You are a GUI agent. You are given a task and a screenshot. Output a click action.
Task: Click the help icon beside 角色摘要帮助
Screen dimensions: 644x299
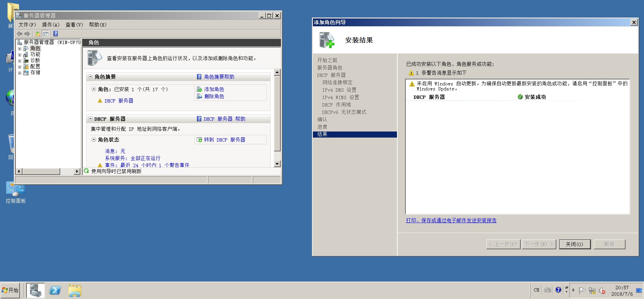click(x=199, y=77)
